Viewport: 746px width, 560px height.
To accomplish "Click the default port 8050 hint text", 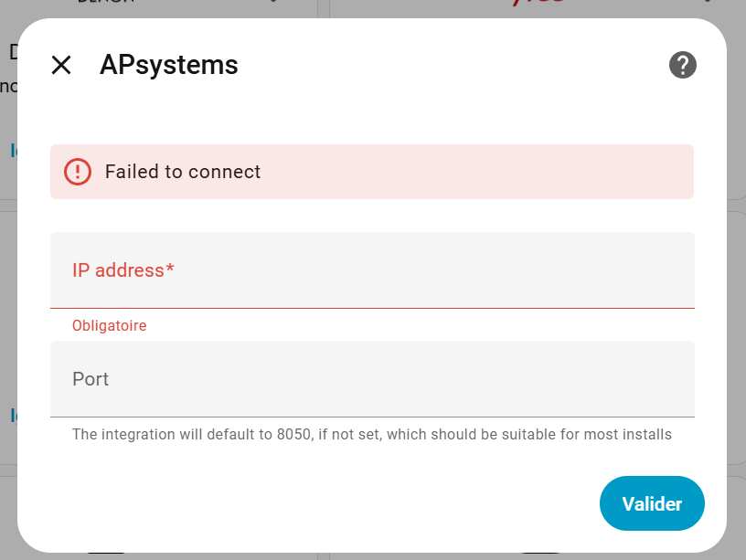I will point(372,435).
